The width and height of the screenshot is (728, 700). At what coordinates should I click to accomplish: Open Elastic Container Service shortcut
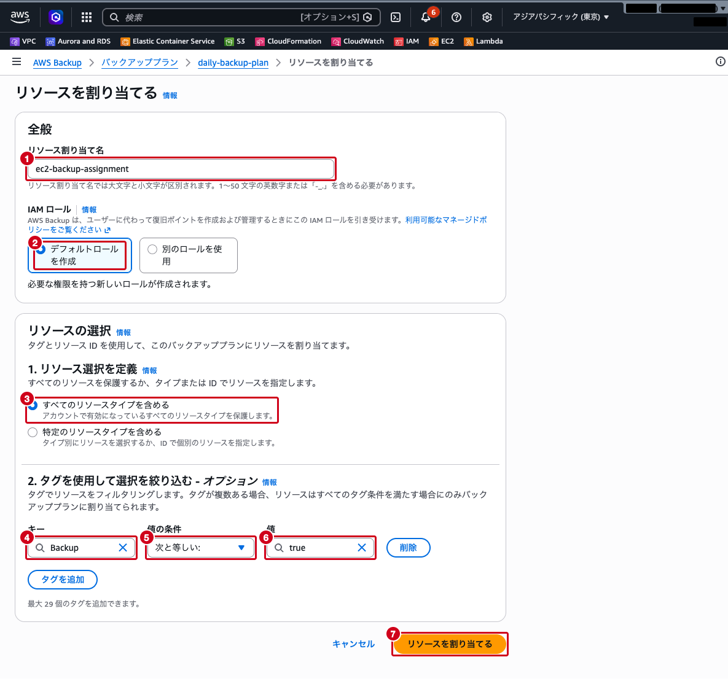pyautogui.click(x=168, y=41)
